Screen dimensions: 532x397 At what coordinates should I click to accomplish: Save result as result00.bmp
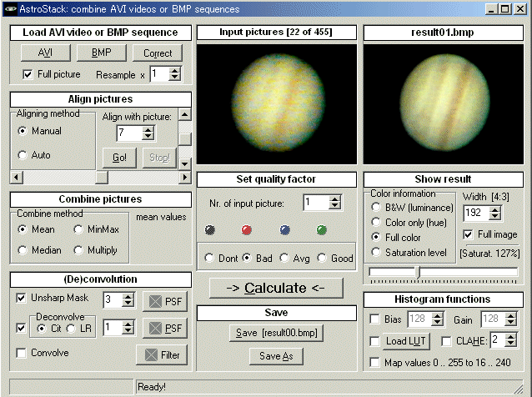pyautogui.click(x=276, y=333)
